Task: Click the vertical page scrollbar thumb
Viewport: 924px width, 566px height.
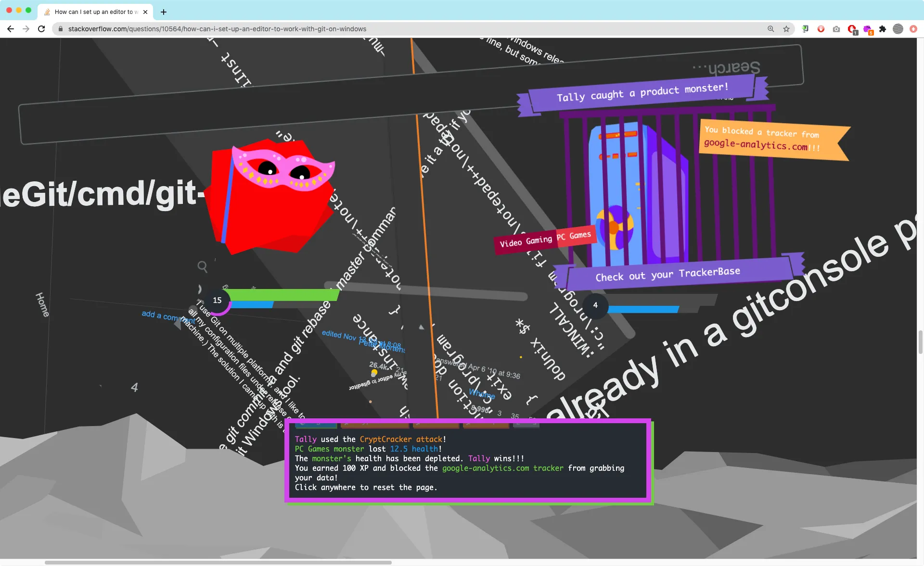Action: [x=920, y=342]
